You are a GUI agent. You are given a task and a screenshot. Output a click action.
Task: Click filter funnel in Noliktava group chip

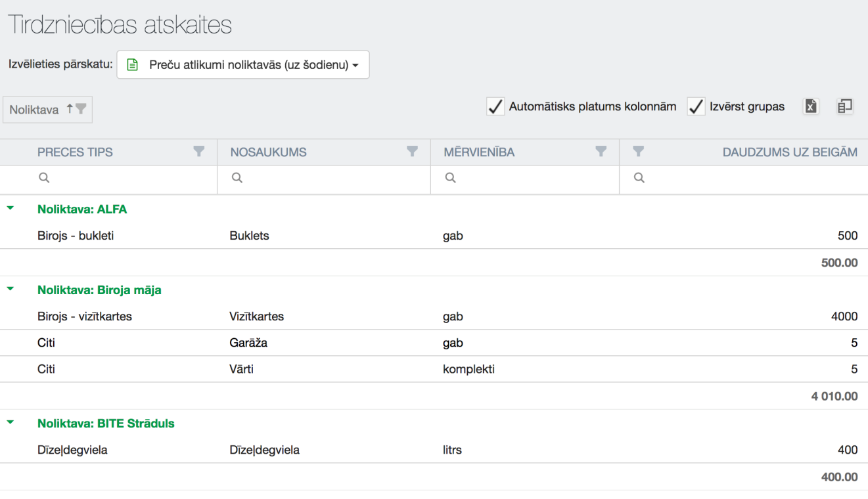81,110
